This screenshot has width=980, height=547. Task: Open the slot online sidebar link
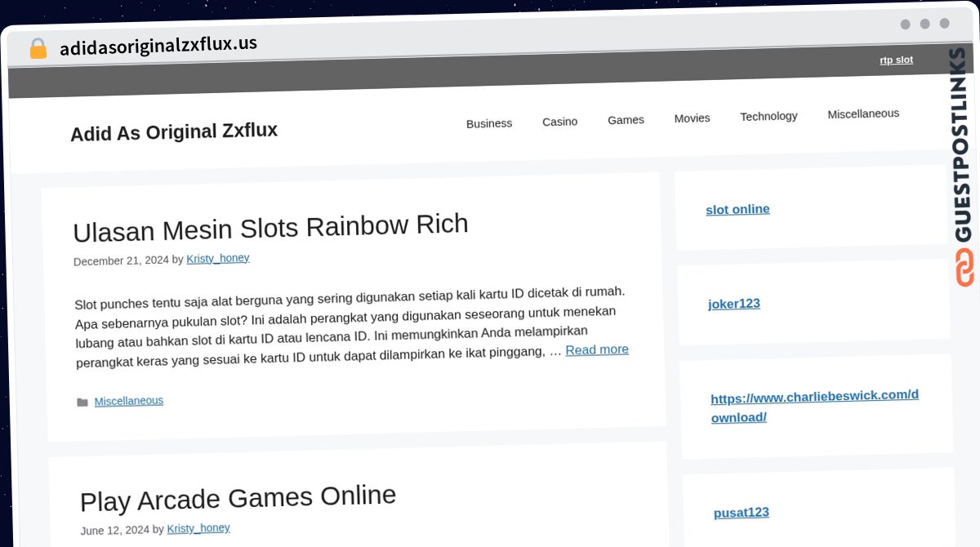737,209
